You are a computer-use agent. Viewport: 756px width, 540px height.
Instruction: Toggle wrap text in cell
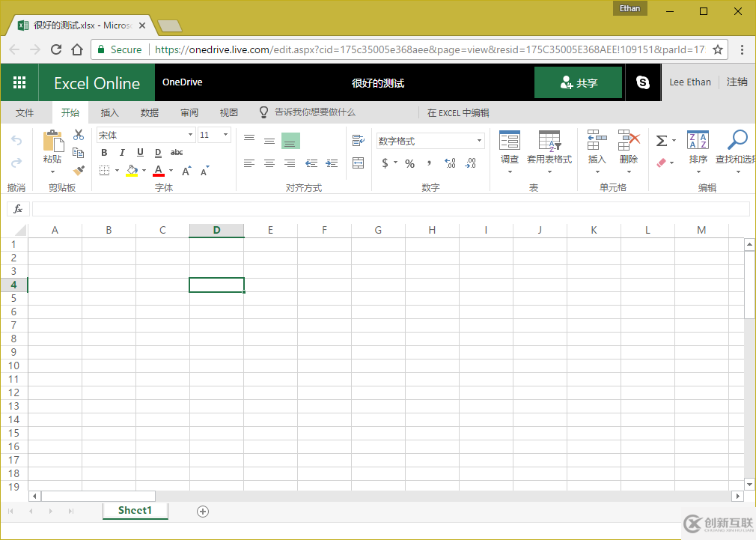click(359, 140)
